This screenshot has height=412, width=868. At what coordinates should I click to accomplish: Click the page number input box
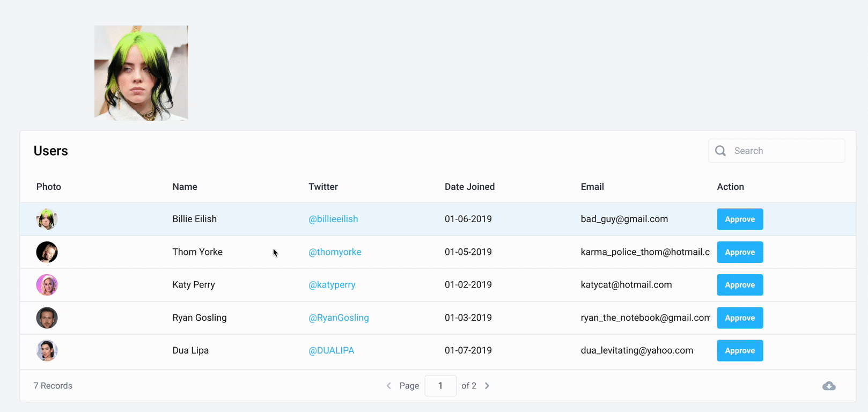coord(440,386)
